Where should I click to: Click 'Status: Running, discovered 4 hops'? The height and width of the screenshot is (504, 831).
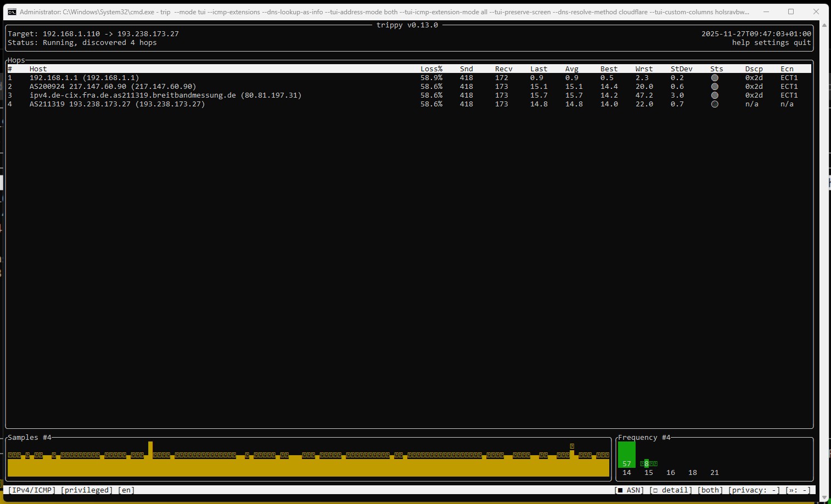point(82,43)
